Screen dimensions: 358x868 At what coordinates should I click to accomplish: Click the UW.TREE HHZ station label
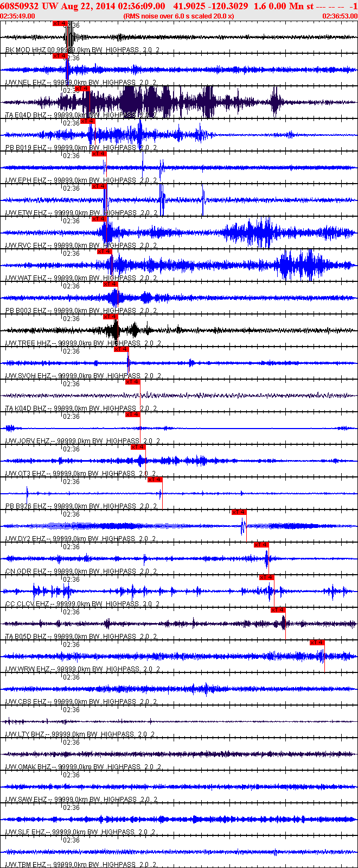[83, 343]
